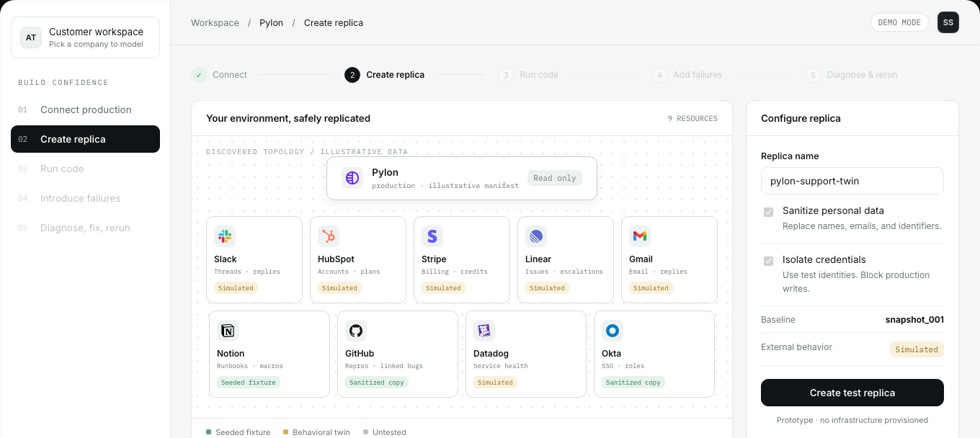Click the Behavioral twin amber legend swatch
980x438 pixels.
(x=285, y=432)
